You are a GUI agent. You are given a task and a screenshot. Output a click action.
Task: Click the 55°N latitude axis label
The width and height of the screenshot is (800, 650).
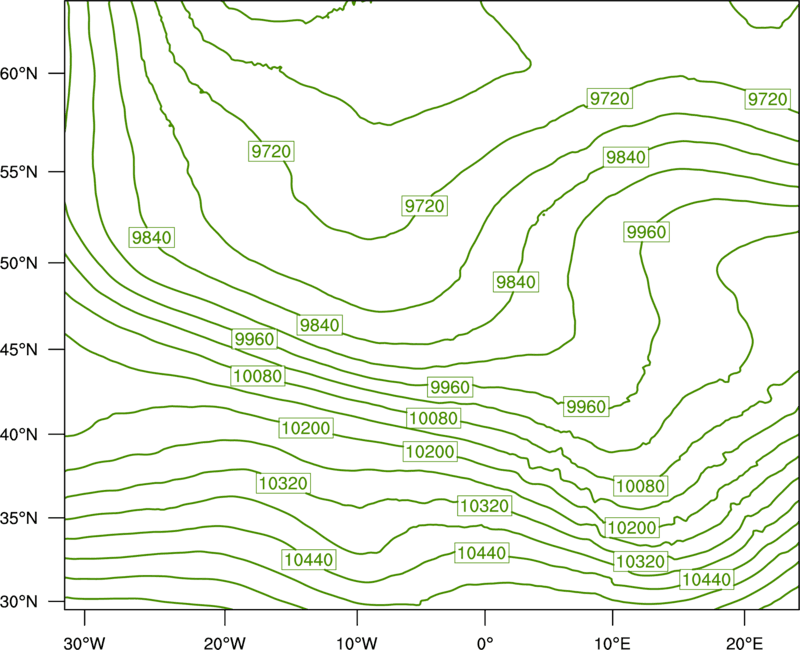pos(19,172)
